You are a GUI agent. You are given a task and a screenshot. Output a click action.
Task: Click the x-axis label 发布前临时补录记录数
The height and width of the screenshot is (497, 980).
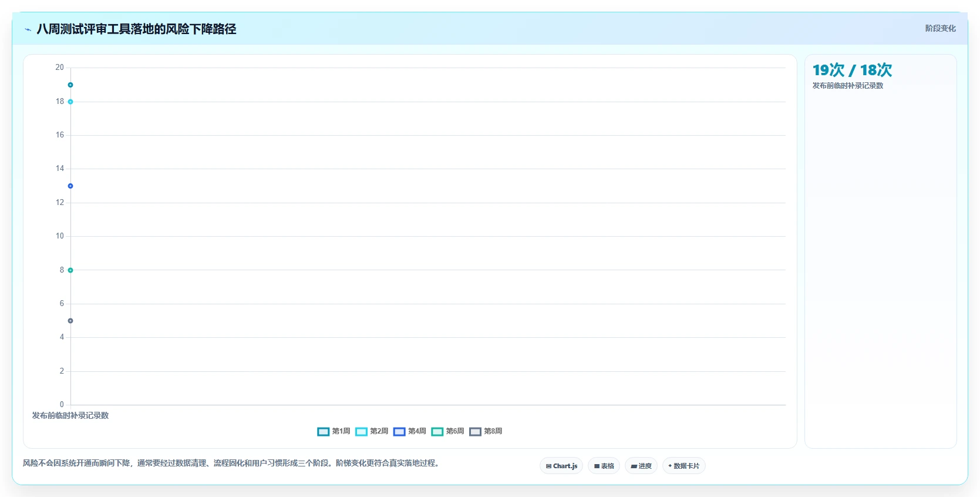click(x=70, y=415)
